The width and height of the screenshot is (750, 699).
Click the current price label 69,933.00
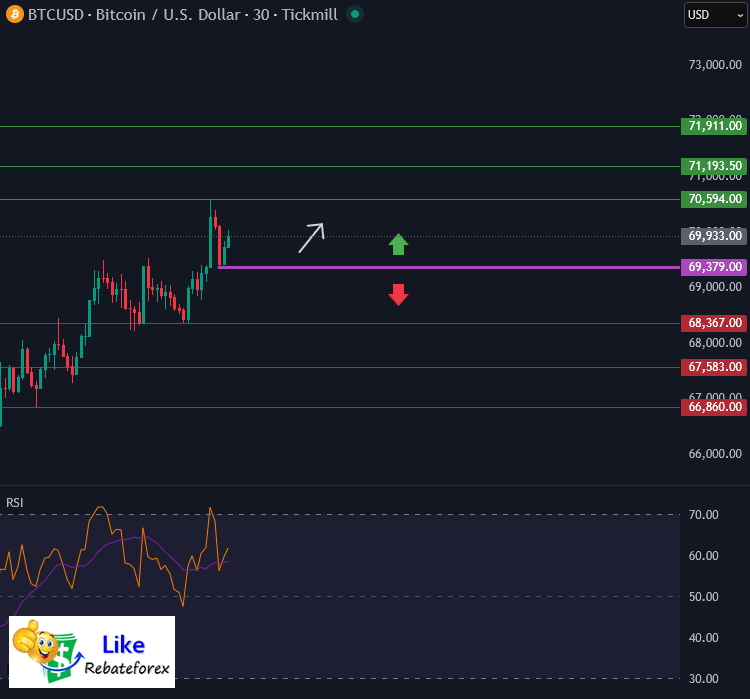714,236
